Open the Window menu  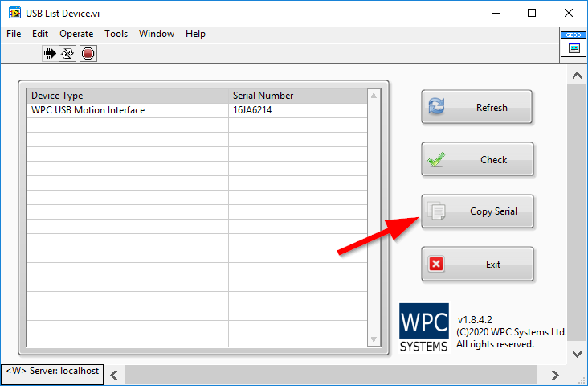pos(156,34)
